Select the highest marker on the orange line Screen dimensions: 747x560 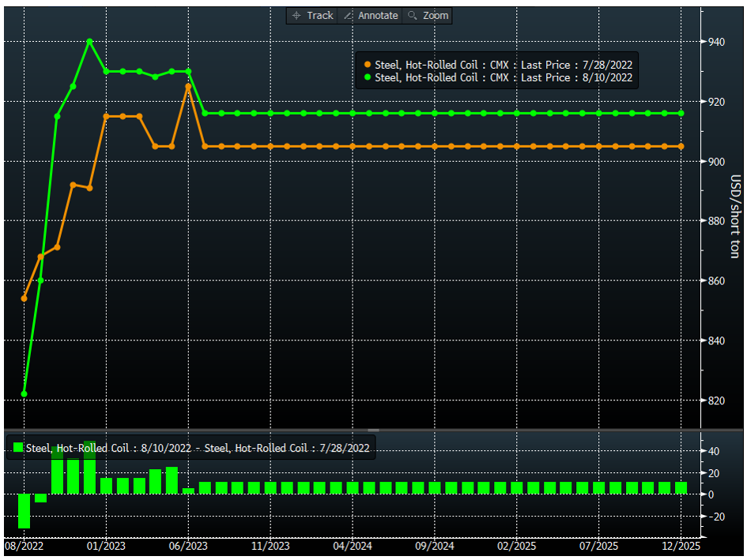[187, 85]
